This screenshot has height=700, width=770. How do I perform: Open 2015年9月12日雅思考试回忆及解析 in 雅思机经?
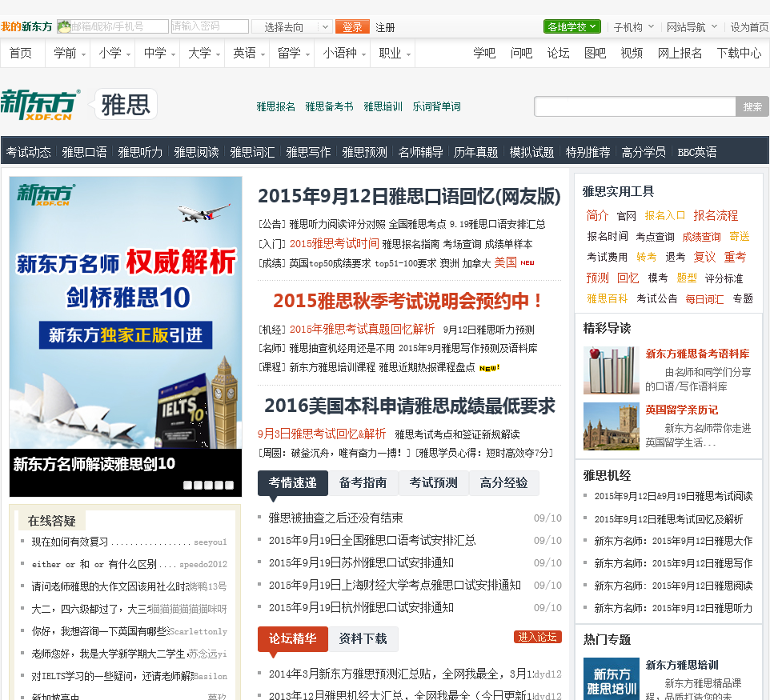pyautogui.click(x=668, y=519)
